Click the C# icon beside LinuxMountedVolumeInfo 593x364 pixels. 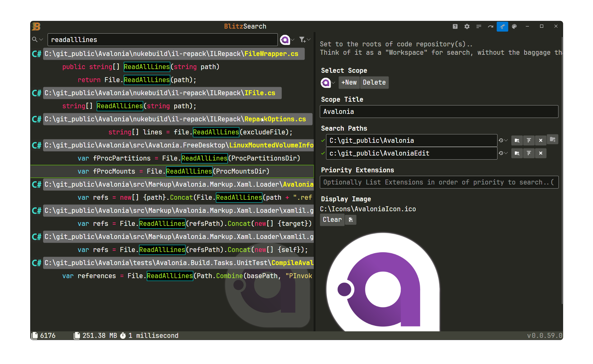click(x=37, y=145)
